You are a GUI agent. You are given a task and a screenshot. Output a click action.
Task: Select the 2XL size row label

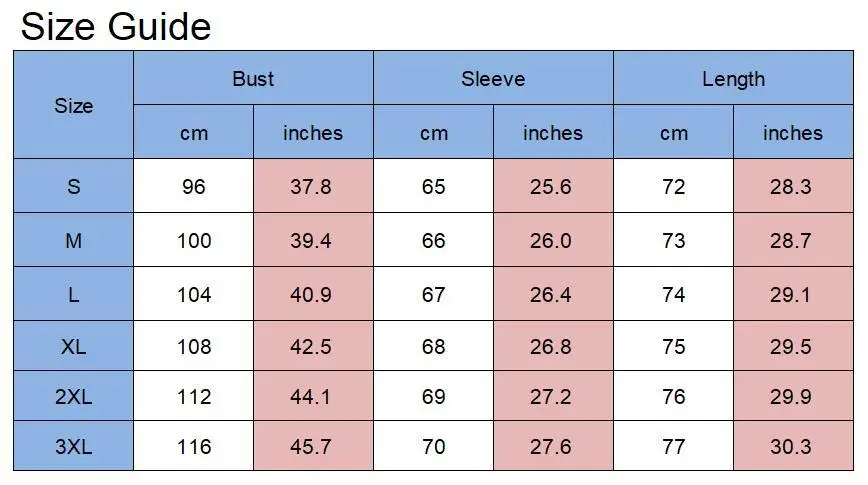click(x=73, y=397)
